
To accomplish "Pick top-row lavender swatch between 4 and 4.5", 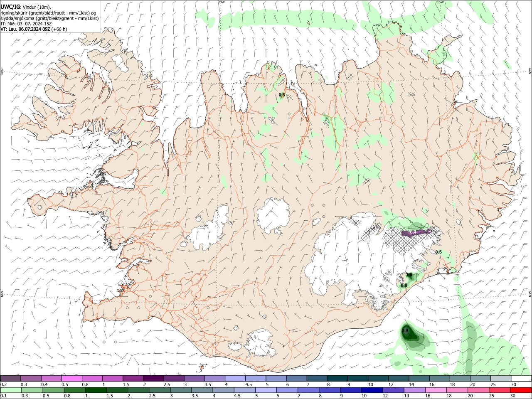I will point(235,378).
